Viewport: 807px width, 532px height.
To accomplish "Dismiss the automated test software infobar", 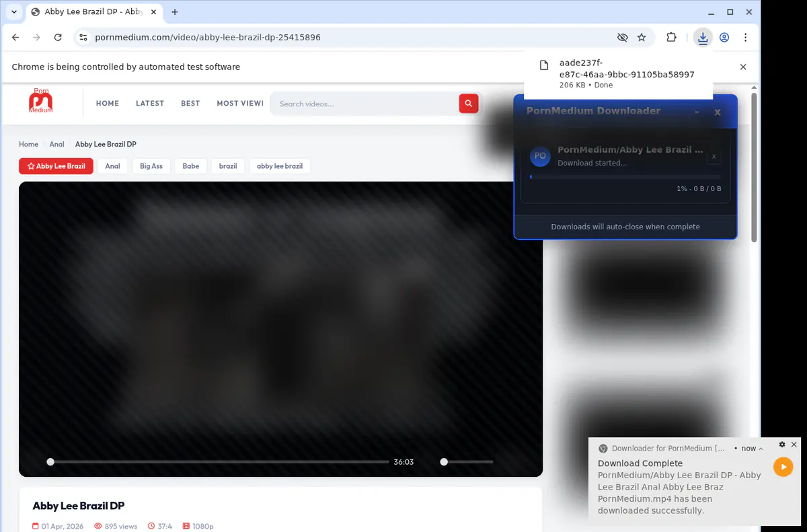I will pos(743,67).
